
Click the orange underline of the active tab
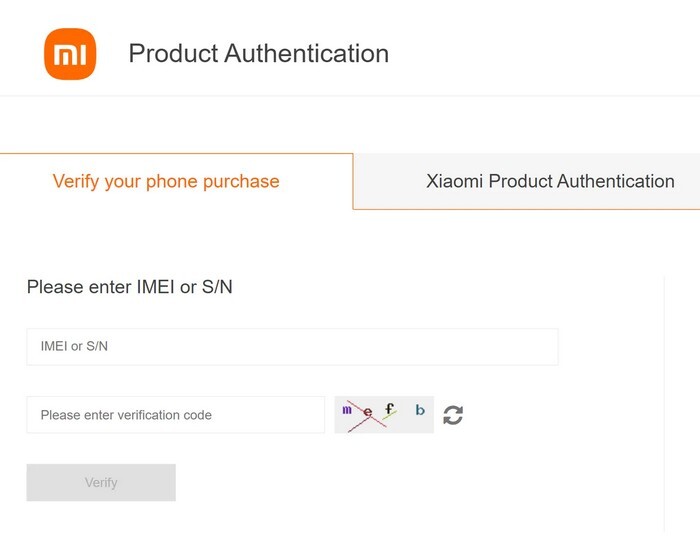pyautogui.click(x=176, y=154)
